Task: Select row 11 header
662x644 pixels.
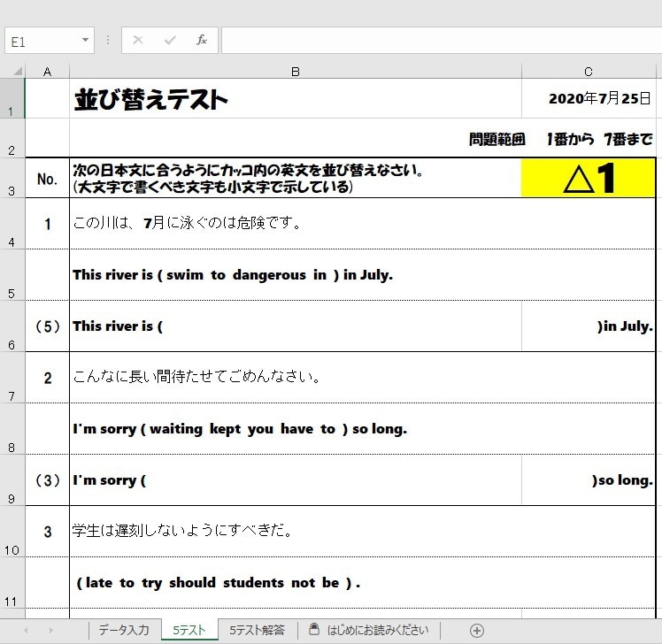Action: click(x=12, y=583)
